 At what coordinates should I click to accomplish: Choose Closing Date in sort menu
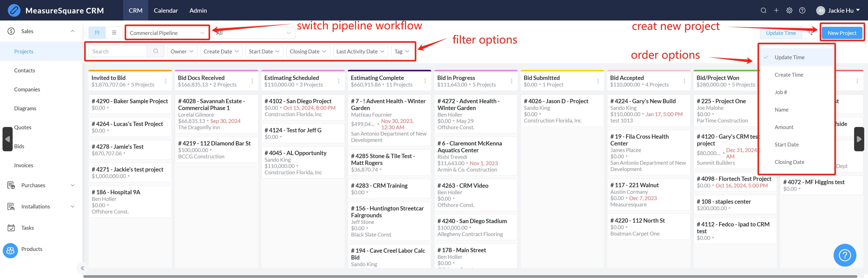point(789,162)
